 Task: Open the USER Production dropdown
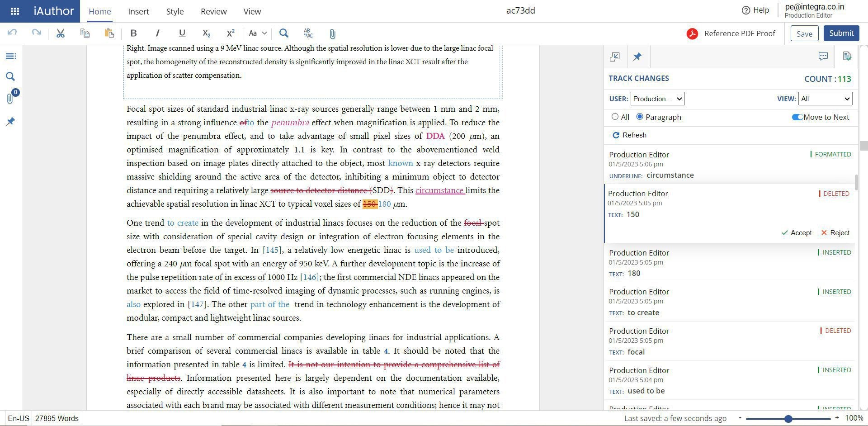pyautogui.click(x=657, y=99)
